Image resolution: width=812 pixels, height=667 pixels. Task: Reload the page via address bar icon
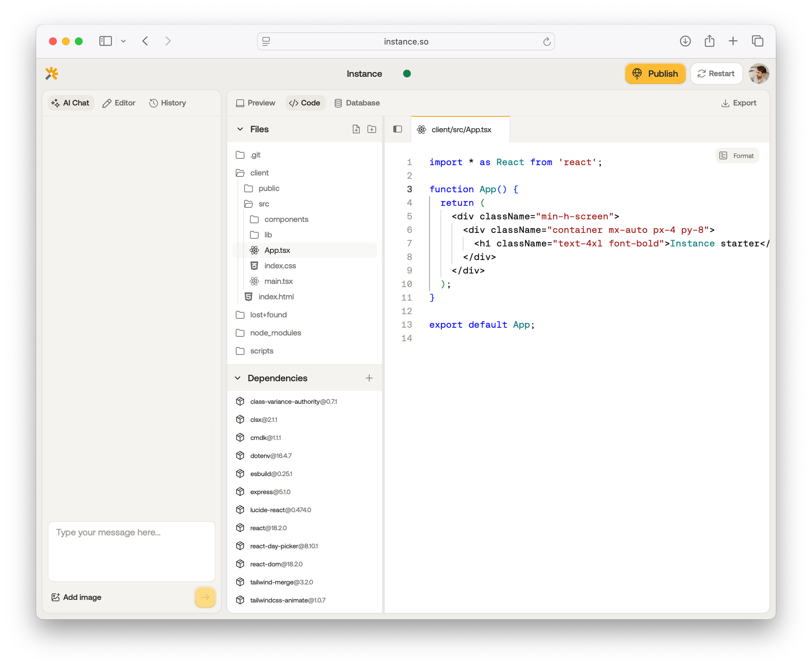click(x=546, y=41)
